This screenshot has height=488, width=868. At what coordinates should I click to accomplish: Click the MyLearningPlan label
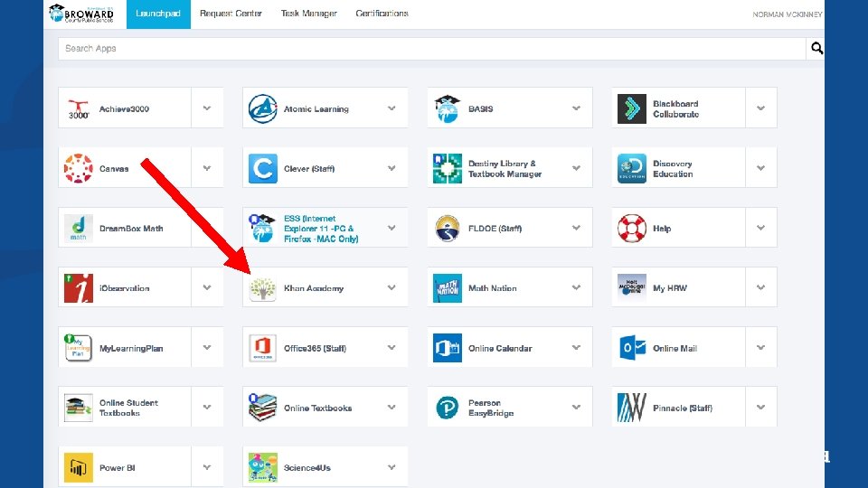[131, 348]
